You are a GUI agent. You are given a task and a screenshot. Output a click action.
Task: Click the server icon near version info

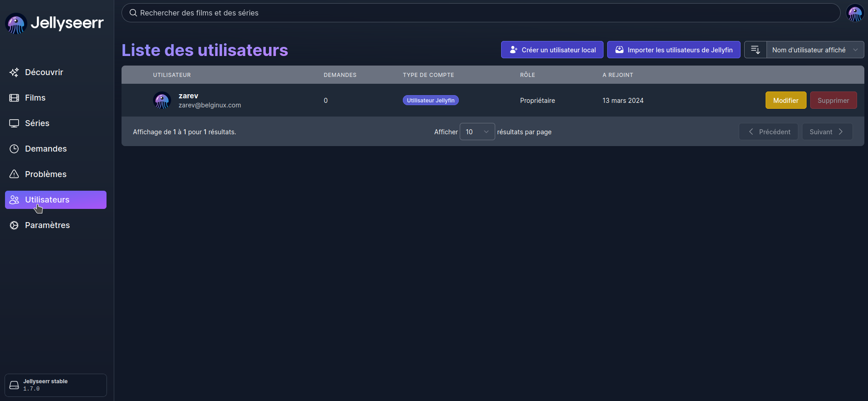click(14, 385)
